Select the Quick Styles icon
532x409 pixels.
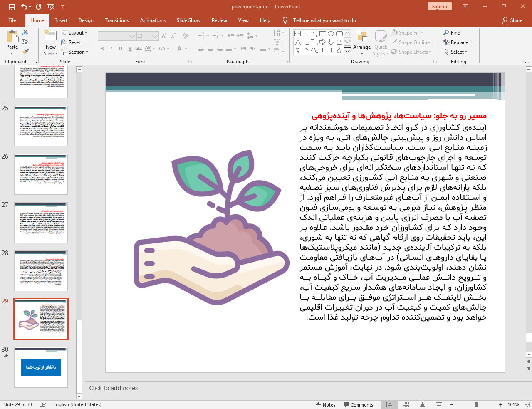pyautogui.click(x=380, y=42)
